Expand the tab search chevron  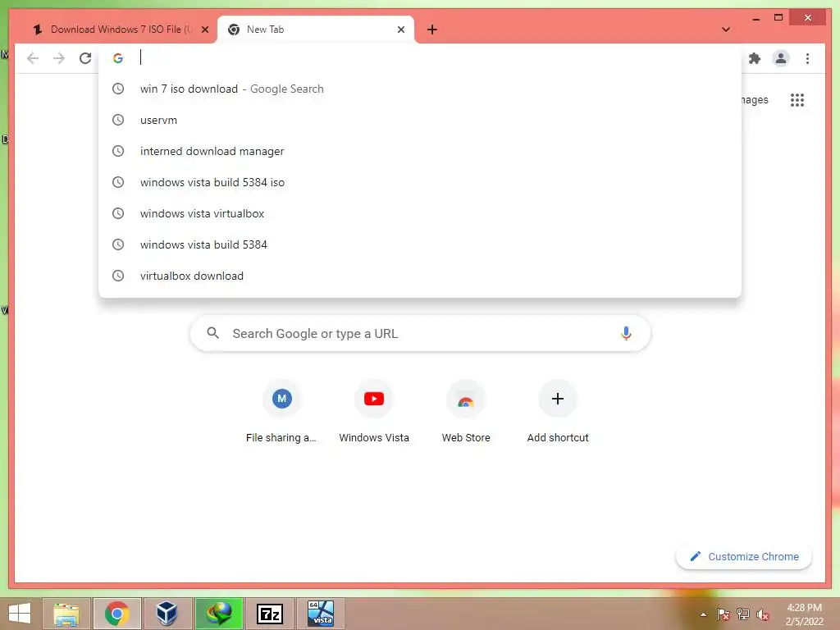pos(726,30)
